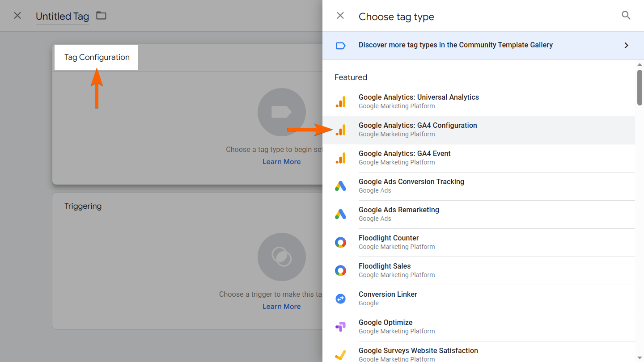Click the Google Optimize purple icon
644x362 pixels.
point(340,327)
